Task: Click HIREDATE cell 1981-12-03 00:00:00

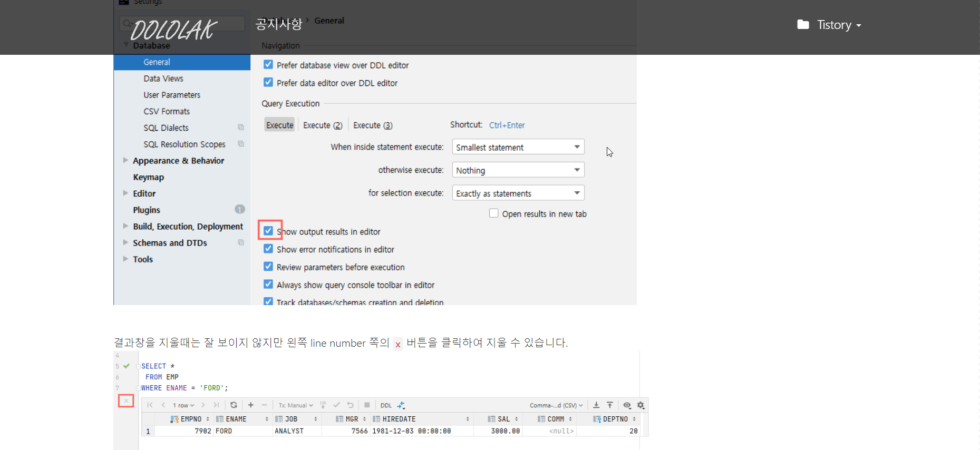Action: click(x=422, y=431)
